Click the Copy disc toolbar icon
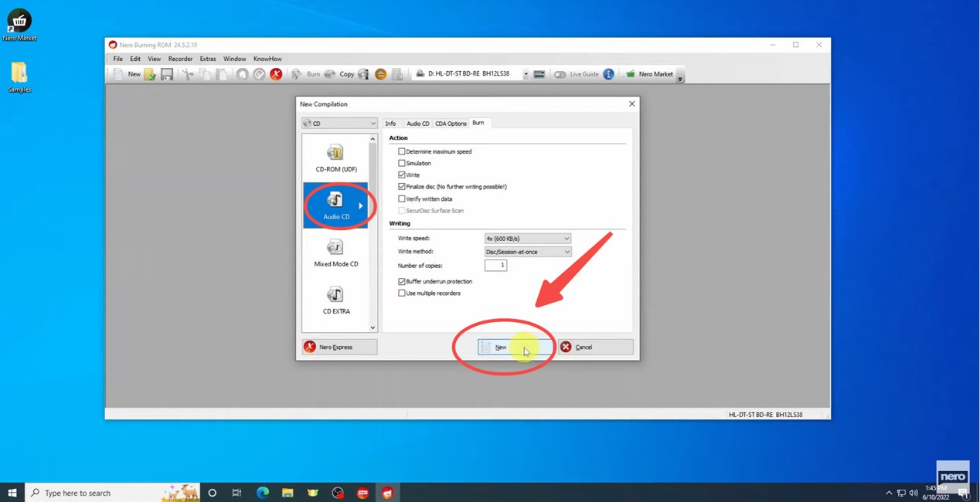Image resolution: width=980 pixels, height=502 pixels. point(339,74)
